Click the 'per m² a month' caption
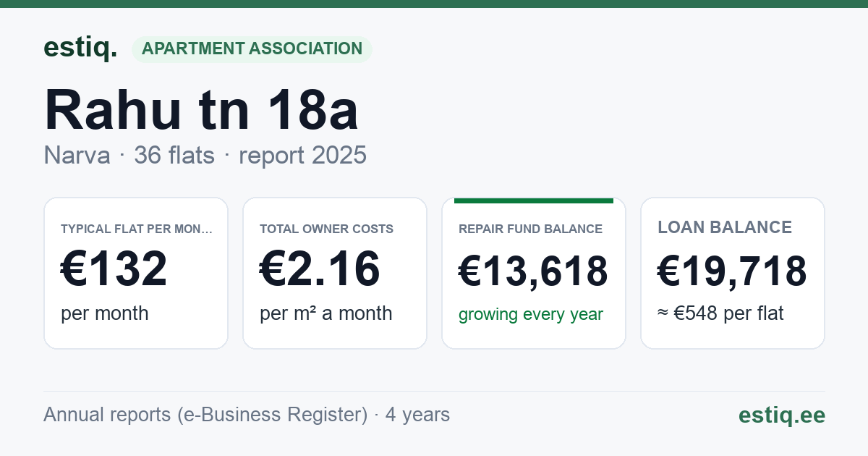Viewport: 868px width, 456px height. (x=326, y=313)
